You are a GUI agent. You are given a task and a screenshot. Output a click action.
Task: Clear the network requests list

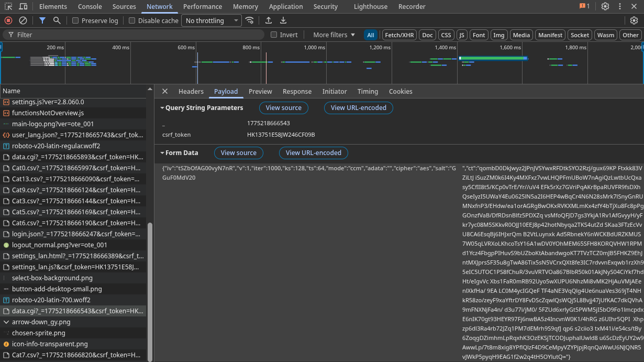[23, 20]
